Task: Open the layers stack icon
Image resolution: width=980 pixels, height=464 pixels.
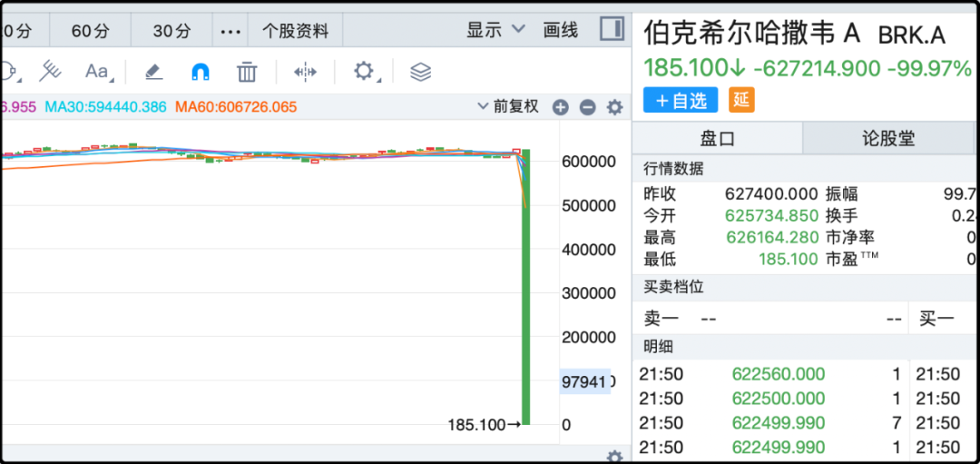Action: 421,72
